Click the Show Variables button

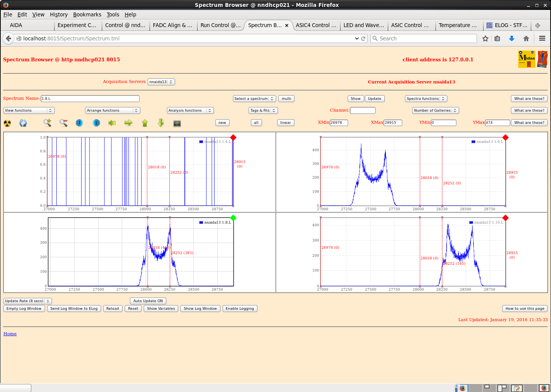point(161,309)
